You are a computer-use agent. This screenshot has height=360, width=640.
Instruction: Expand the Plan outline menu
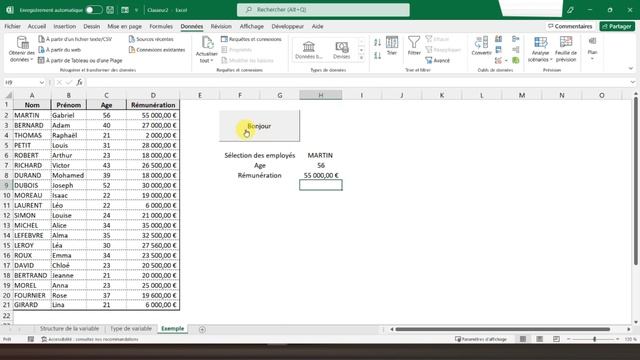592,49
